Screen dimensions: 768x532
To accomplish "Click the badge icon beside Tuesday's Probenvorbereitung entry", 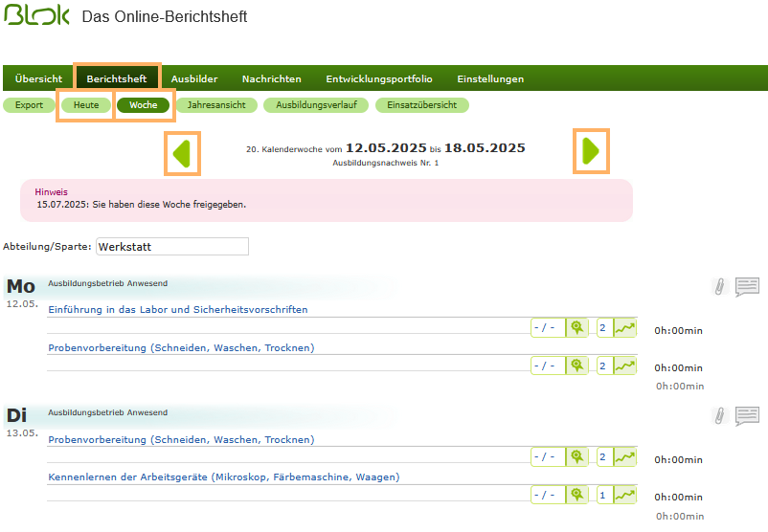I will (x=576, y=457).
